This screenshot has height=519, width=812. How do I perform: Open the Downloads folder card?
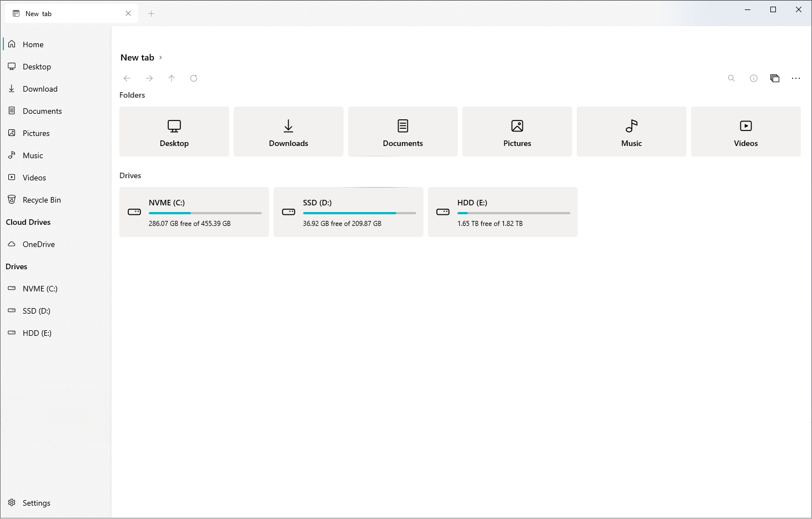pyautogui.click(x=289, y=132)
